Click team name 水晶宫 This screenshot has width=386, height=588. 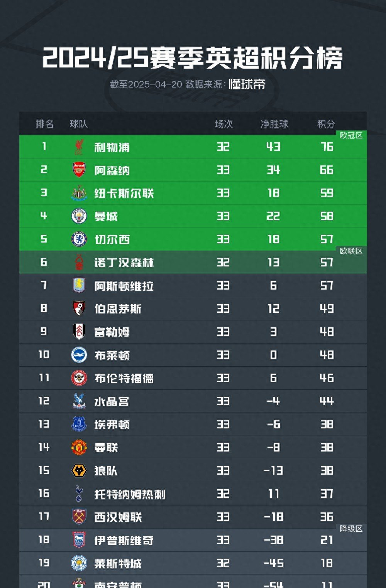[x=112, y=401]
